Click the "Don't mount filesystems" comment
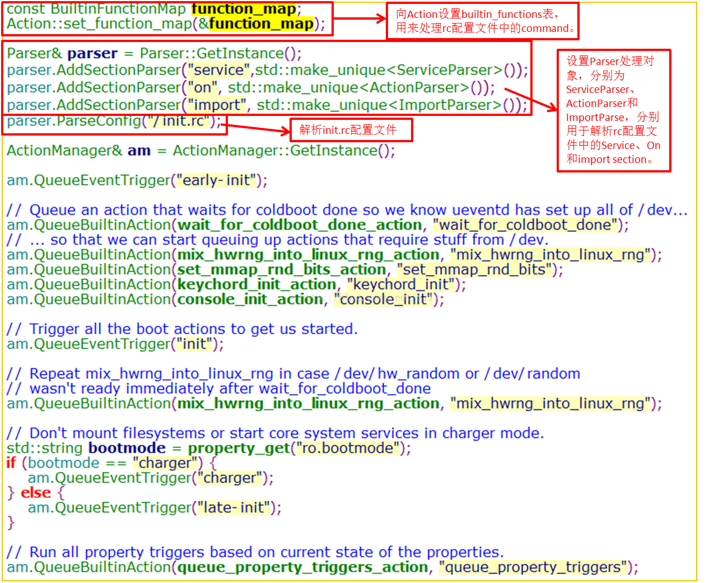The image size is (728, 583). click(276, 433)
